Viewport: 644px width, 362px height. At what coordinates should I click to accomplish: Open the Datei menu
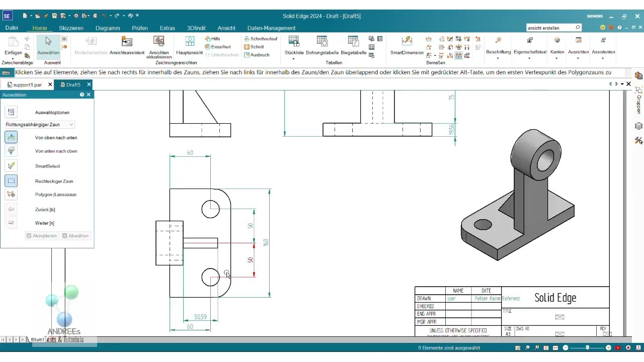click(x=12, y=28)
